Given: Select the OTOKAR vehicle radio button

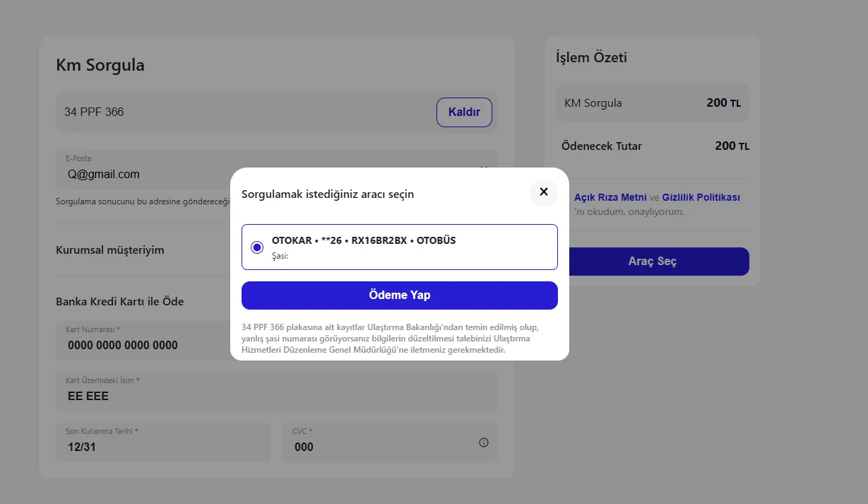Looking at the screenshot, I should [x=257, y=247].
